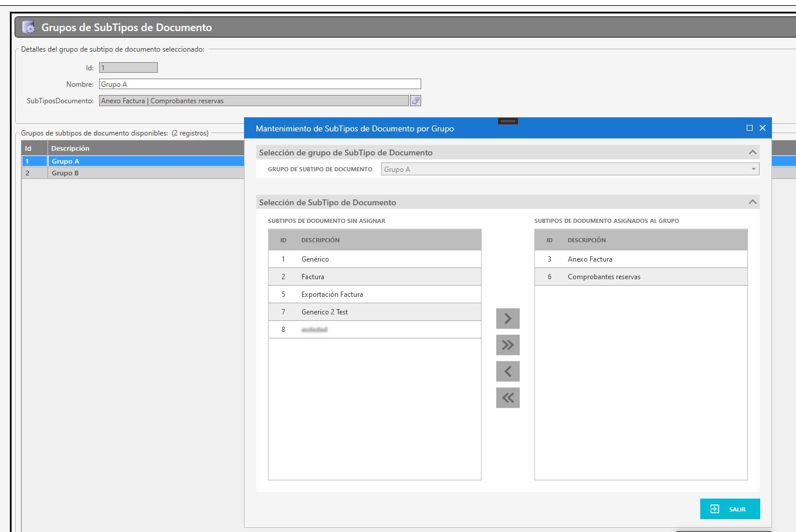Select Grupo A row in background grid
The width and height of the screenshot is (796, 532).
133,161
